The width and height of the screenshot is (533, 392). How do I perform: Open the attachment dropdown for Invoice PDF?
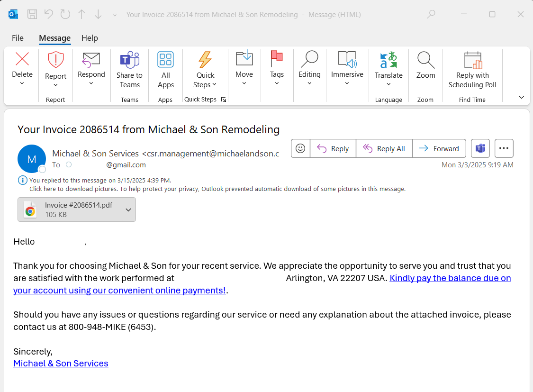click(128, 210)
